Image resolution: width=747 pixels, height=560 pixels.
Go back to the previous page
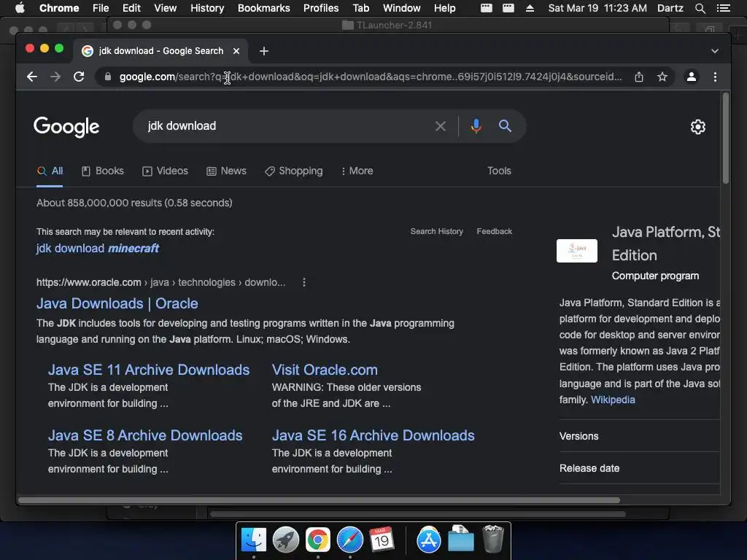(32, 77)
